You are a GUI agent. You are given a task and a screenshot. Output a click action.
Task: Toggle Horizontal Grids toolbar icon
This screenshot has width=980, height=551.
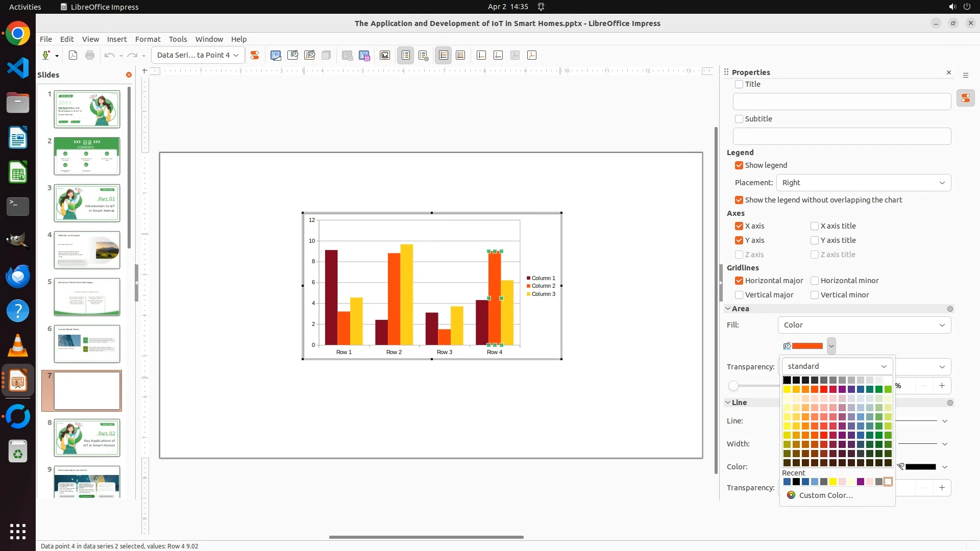tap(444, 56)
